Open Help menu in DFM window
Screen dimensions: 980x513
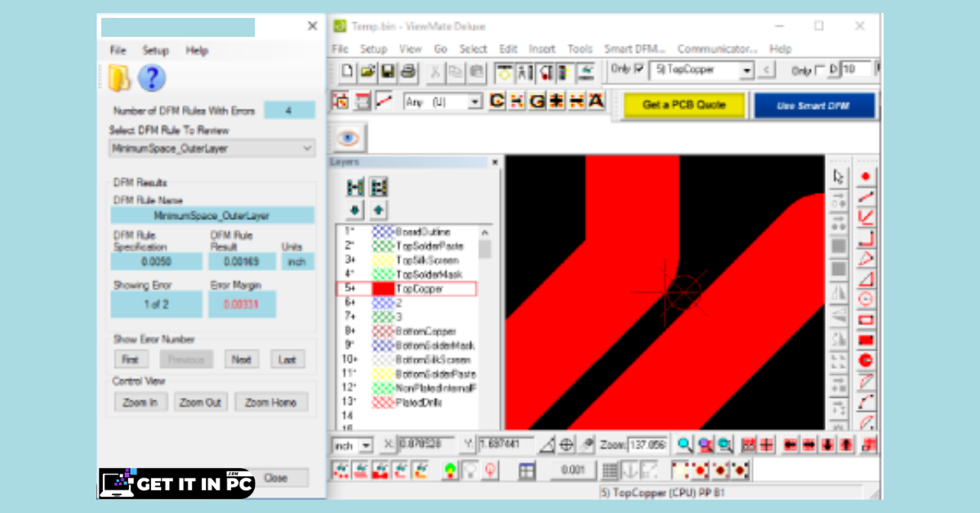[x=197, y=51]
